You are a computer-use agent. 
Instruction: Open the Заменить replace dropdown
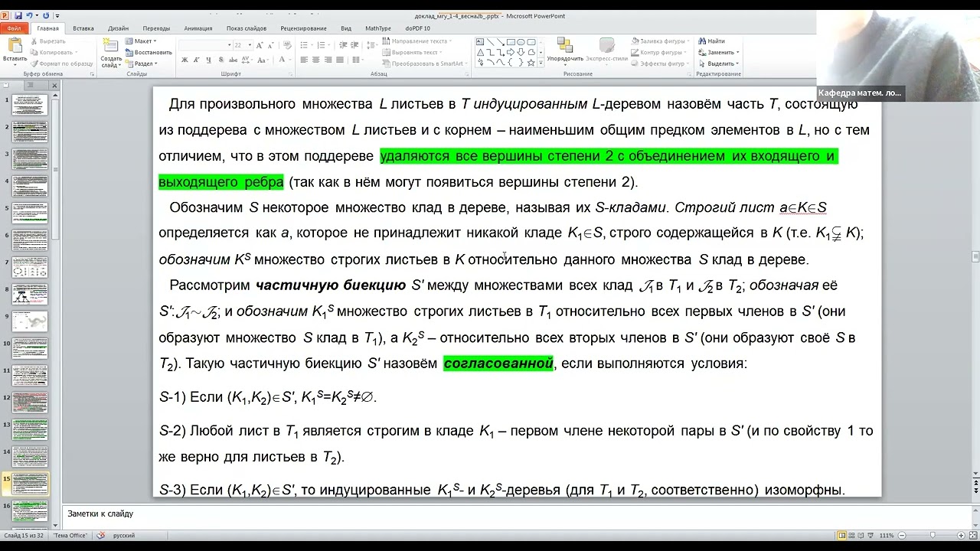719,52
